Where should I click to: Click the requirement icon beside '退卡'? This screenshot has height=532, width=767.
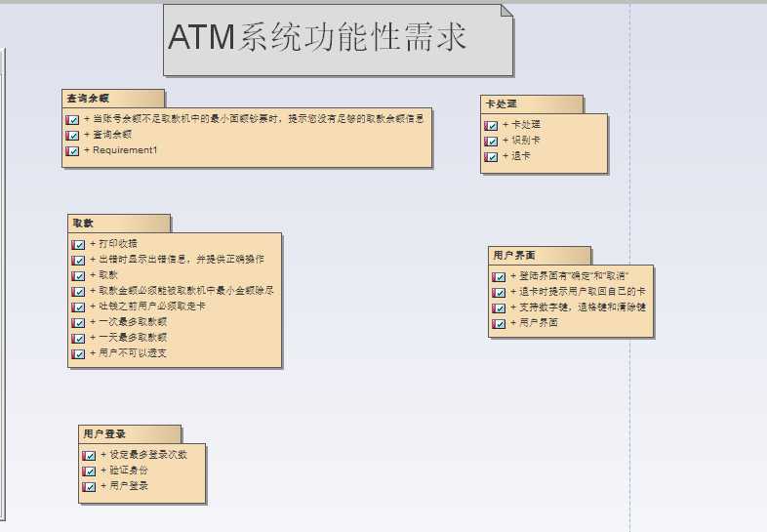click(491, 157)
